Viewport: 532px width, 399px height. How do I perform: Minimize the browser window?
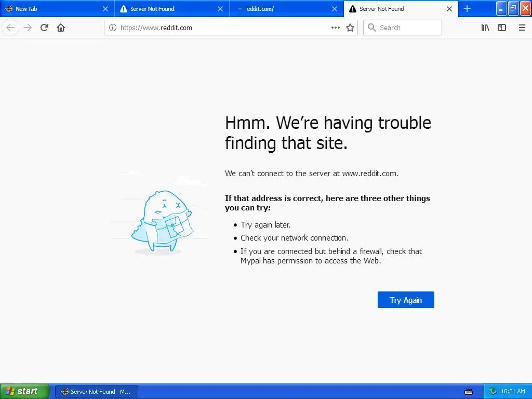click(x=501, y=8)
